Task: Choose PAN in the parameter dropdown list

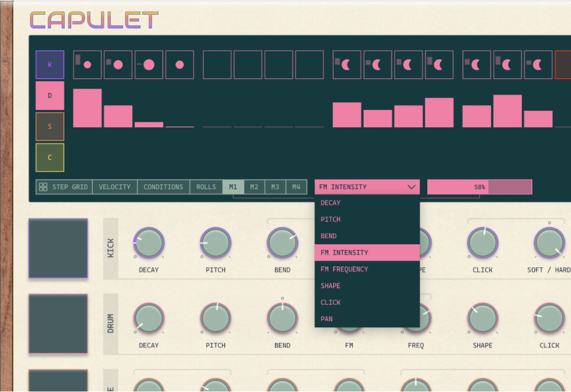Action: point(326,319)
